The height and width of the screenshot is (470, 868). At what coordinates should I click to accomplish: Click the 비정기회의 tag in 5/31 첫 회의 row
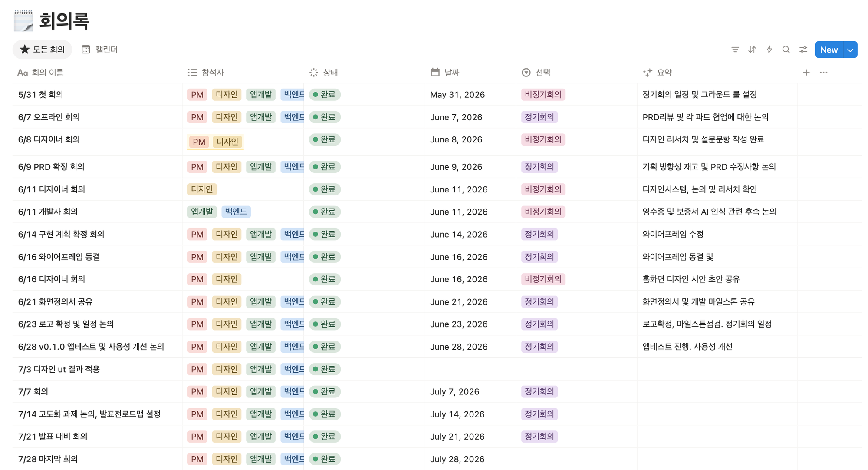(543, 94)
